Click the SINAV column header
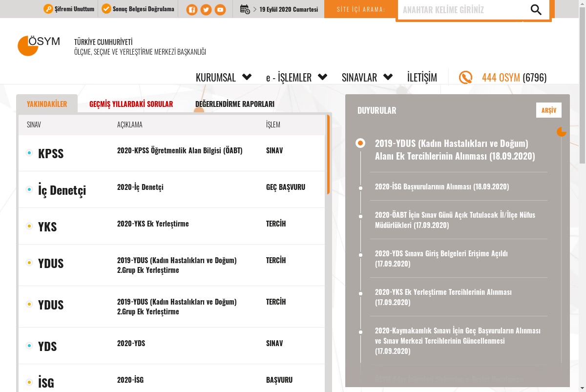 click(34, 124)
